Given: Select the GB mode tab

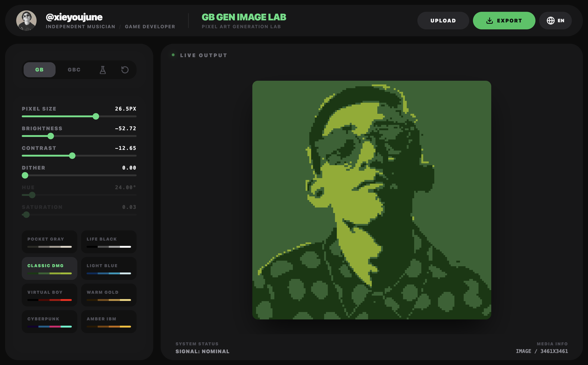Looking at the screenshot, I should (x=40, y=70).
